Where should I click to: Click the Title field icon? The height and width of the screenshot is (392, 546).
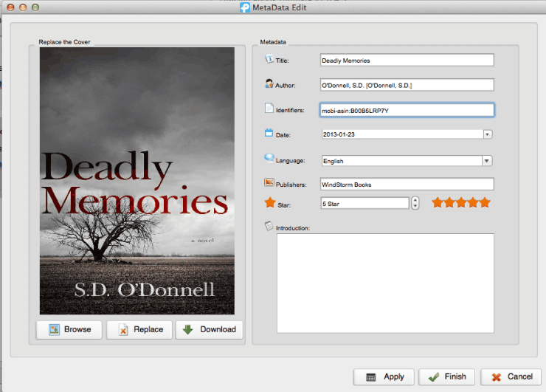click(x=269, y=59)
